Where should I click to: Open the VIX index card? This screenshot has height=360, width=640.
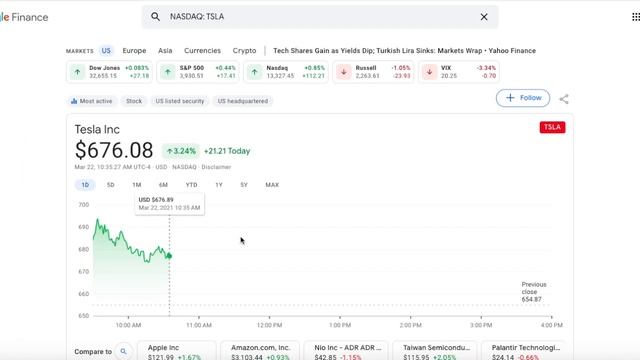pos(459,72)
